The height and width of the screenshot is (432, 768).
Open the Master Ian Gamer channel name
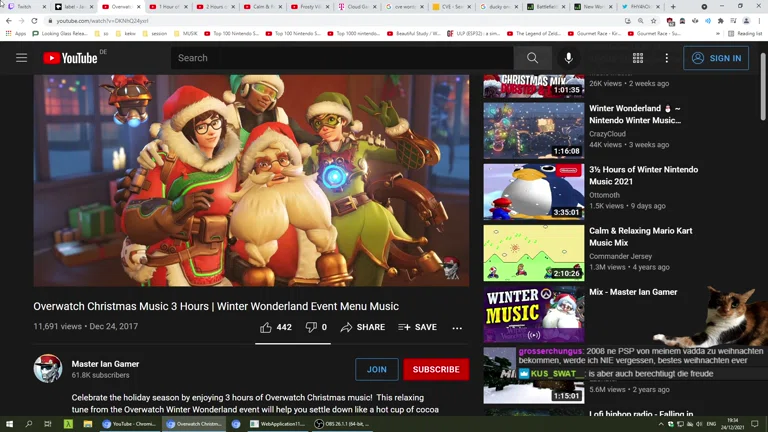pyautogui.click(x=105, y=364)
